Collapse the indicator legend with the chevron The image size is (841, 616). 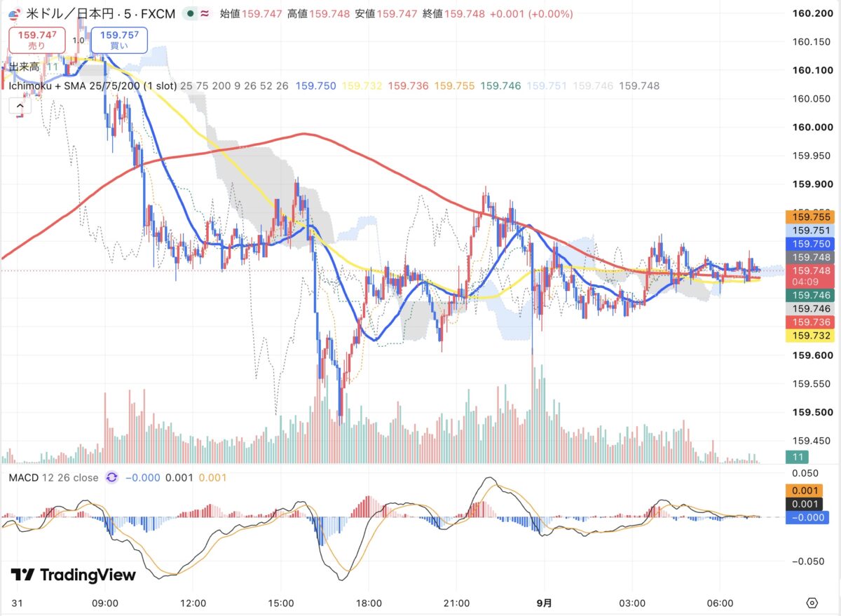19,107
